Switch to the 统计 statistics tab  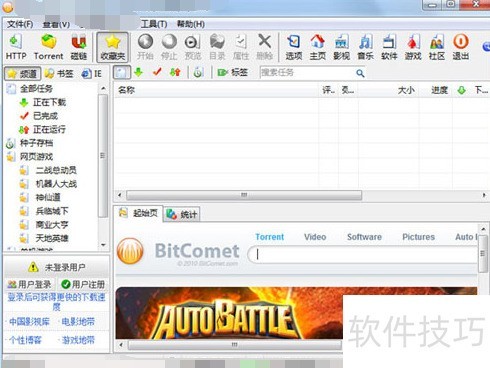point(182,214)
